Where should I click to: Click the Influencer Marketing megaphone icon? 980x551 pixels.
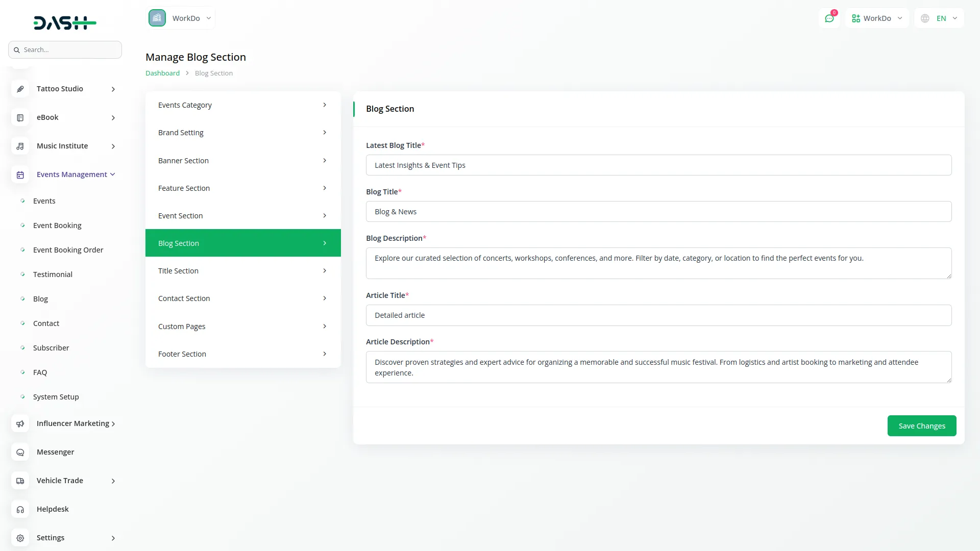20,424
